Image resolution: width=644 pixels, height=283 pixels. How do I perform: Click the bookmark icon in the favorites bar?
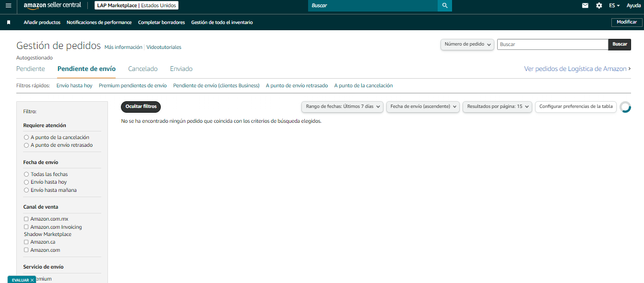(x=9, y=23)
